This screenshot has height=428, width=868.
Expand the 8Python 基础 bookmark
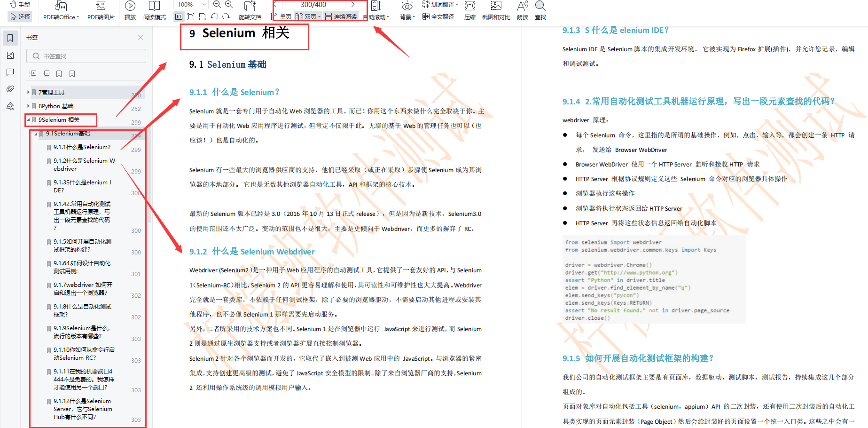pyautogui.click(x=28, y=106)
